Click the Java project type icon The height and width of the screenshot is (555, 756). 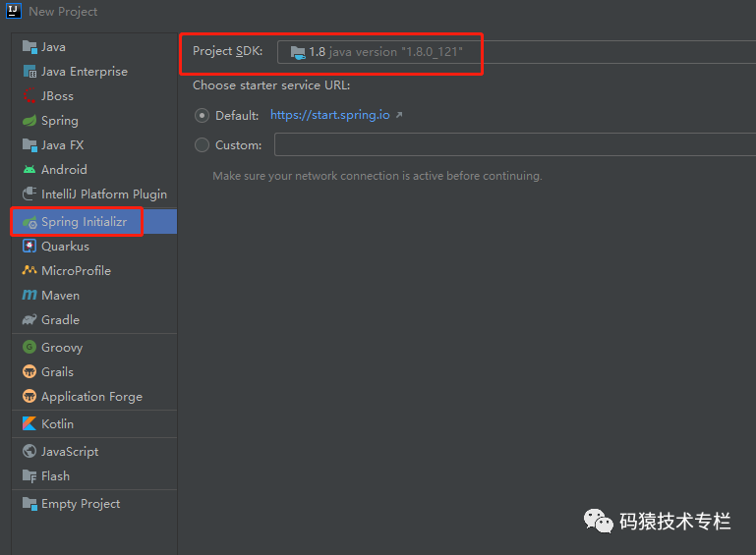pyautogui.click(x=29, y=47)
